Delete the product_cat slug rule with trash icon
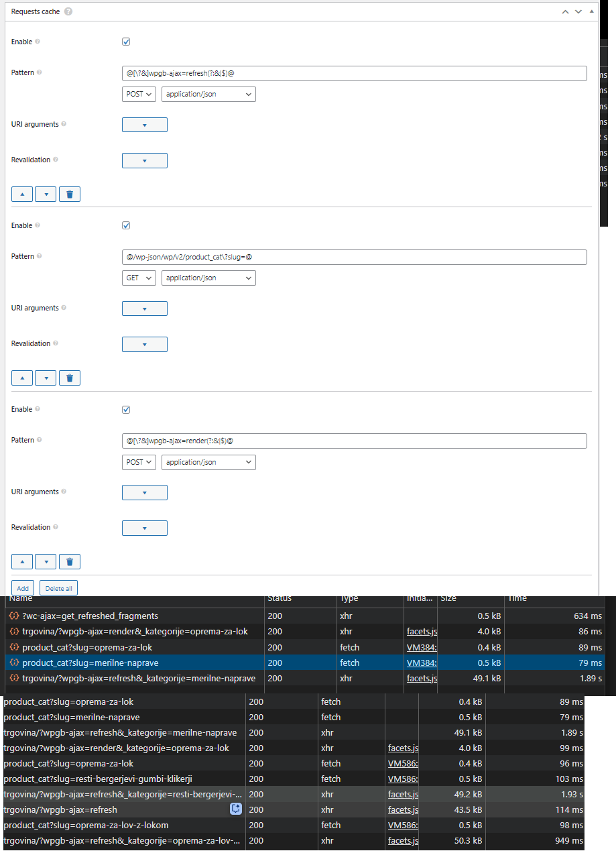The width and height of the screenshot is (616, 853). tap(70, 378)
